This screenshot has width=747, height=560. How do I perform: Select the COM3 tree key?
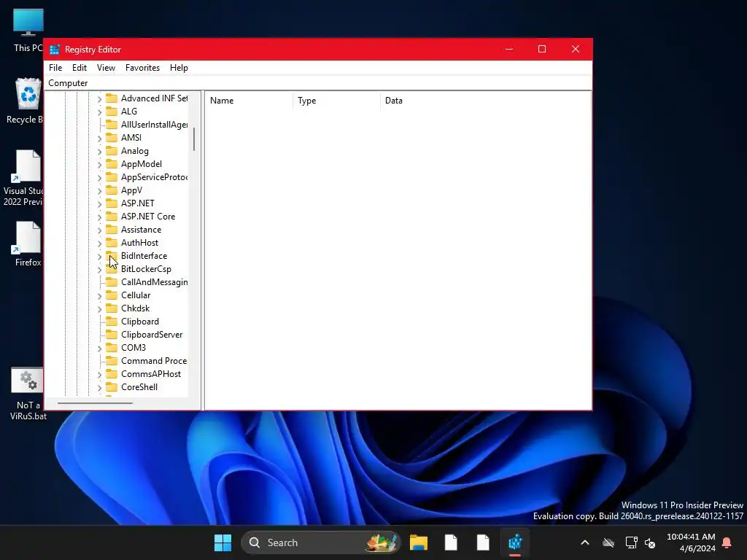pos(133,348)
